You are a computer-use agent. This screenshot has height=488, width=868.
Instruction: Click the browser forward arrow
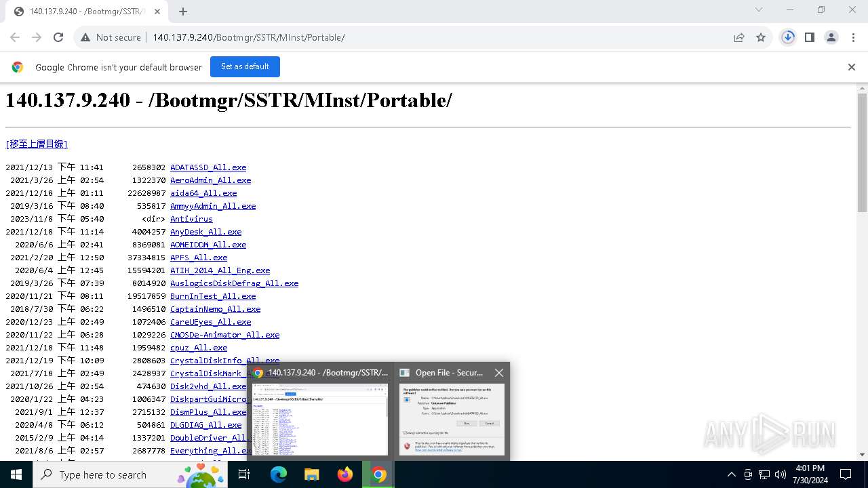(37, 37)
